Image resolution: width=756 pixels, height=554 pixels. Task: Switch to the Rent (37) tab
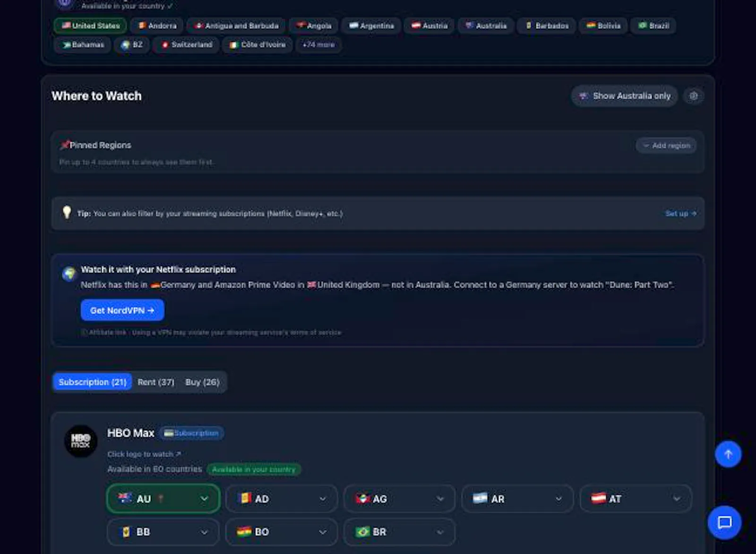(156, 382)
